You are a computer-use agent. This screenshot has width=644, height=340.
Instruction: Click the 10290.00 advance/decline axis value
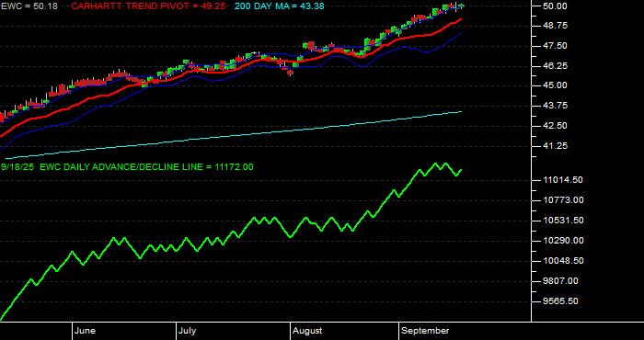[563, 241]
